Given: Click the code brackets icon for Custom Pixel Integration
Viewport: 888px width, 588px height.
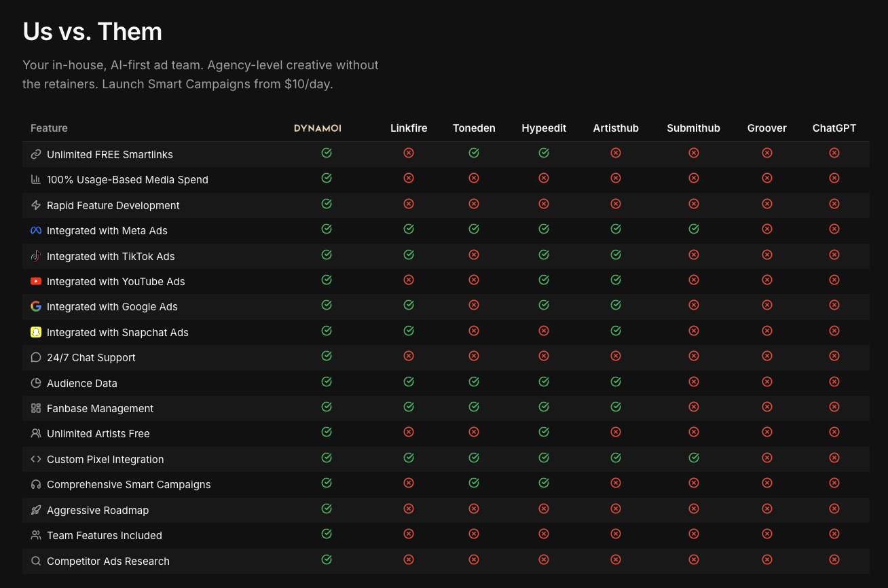Looking at the screenshot, I should point(35,458).
